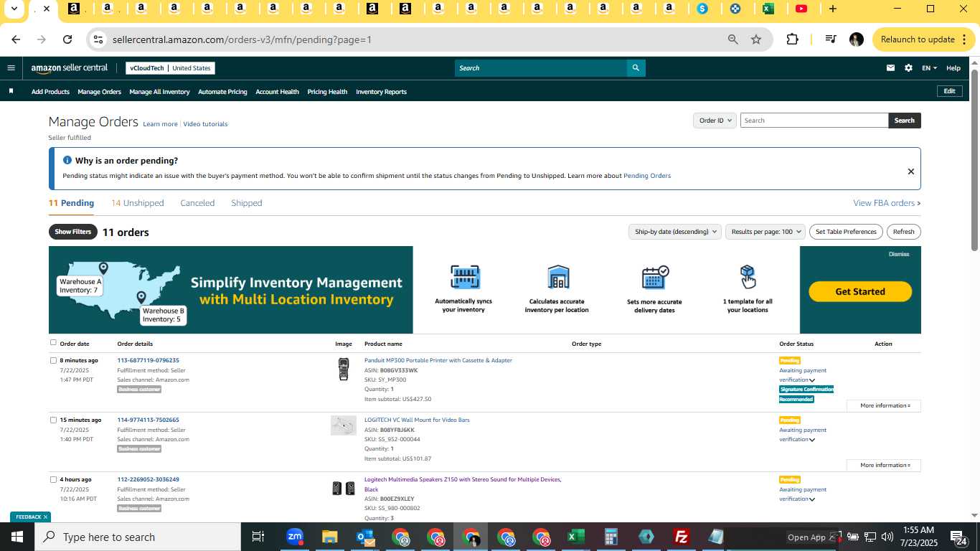
Task: Open the Inventory Reports menu item
Action: (381, 92)
